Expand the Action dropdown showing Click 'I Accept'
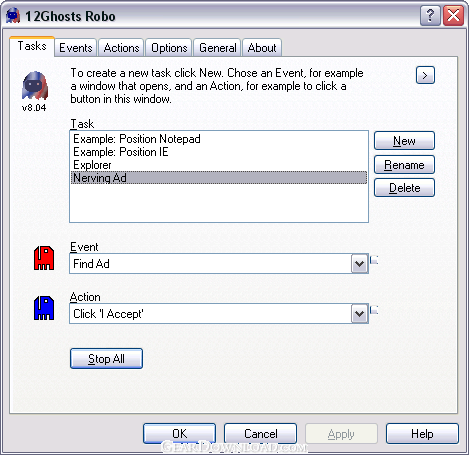The image size is (469, 455). click(359, 314)
